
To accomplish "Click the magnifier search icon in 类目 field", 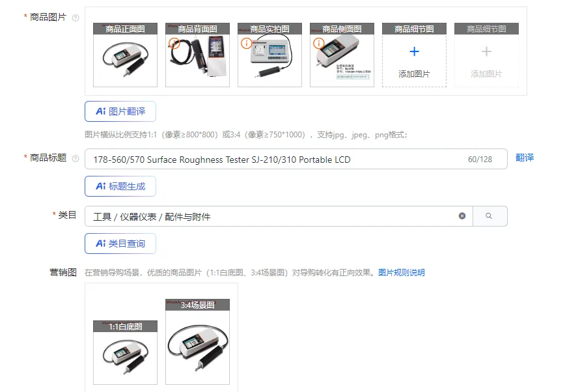I will (489, 216).
